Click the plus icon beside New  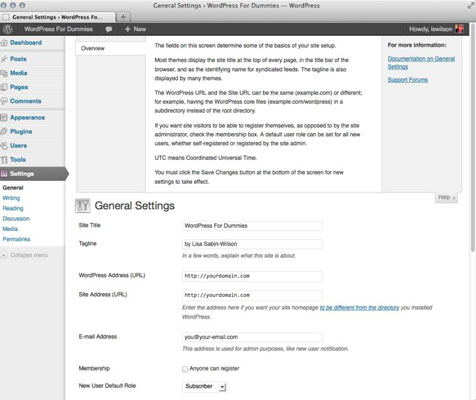(127, 29)
